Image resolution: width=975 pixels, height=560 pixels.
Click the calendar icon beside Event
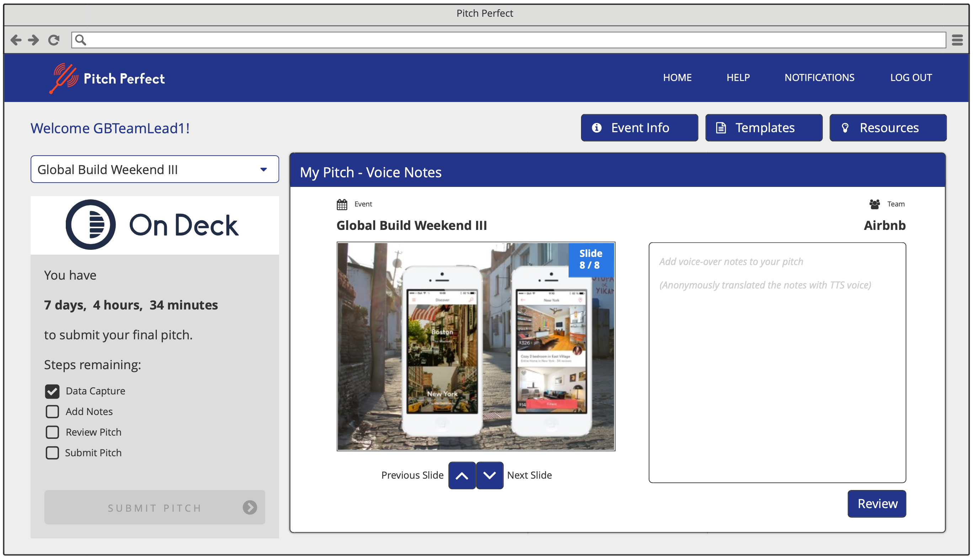pyautogui.click(x=342, y=204)
